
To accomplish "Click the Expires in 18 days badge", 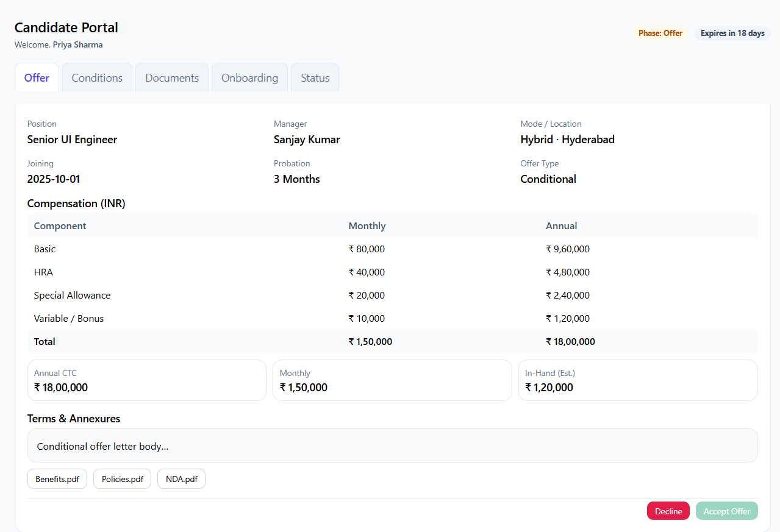I will click(x=732, y=34).
